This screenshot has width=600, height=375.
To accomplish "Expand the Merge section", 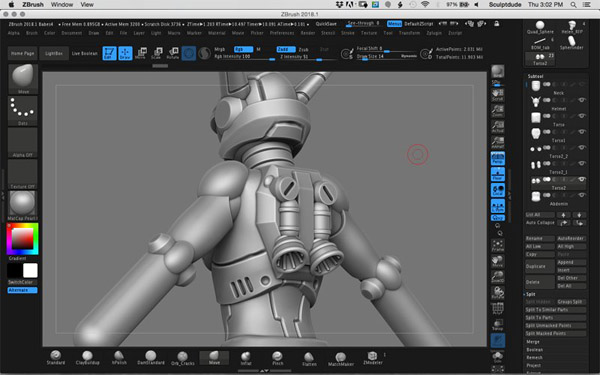I will [533, 342].
